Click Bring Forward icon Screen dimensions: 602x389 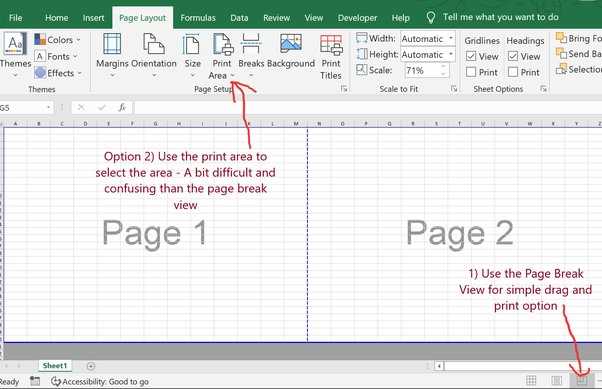[x=561, y=38]
